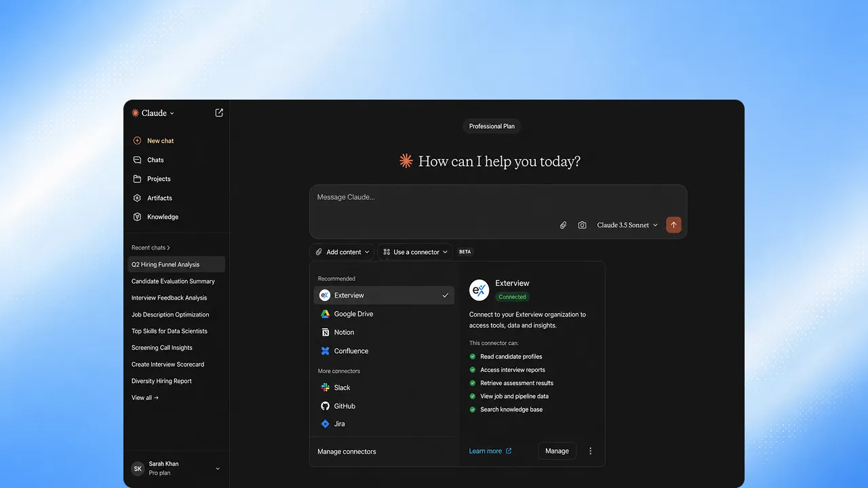Select the Jira connector label

click(x=340, y=424)
